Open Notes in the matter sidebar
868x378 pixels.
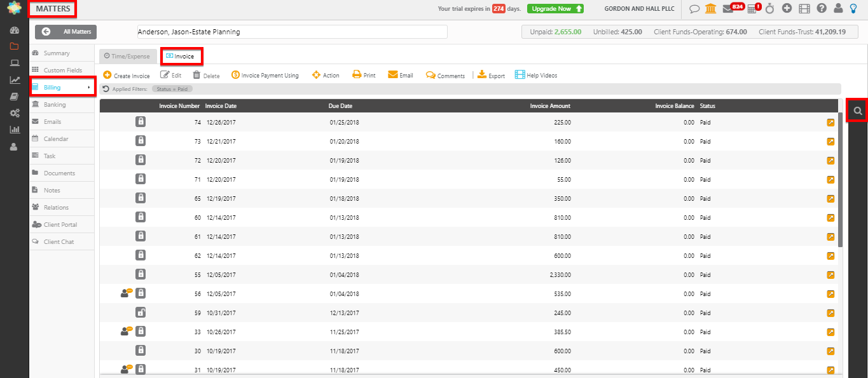pos(62,191)
